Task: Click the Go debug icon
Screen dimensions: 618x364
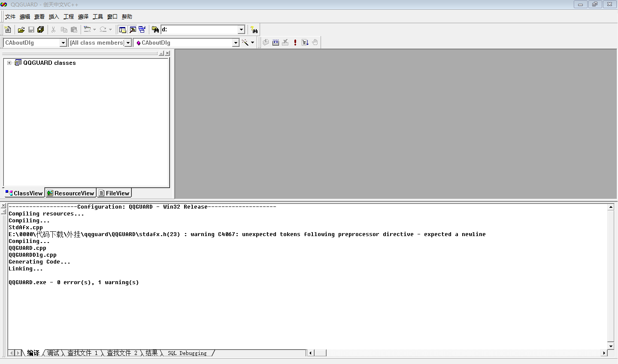Action: coord(305,42)
